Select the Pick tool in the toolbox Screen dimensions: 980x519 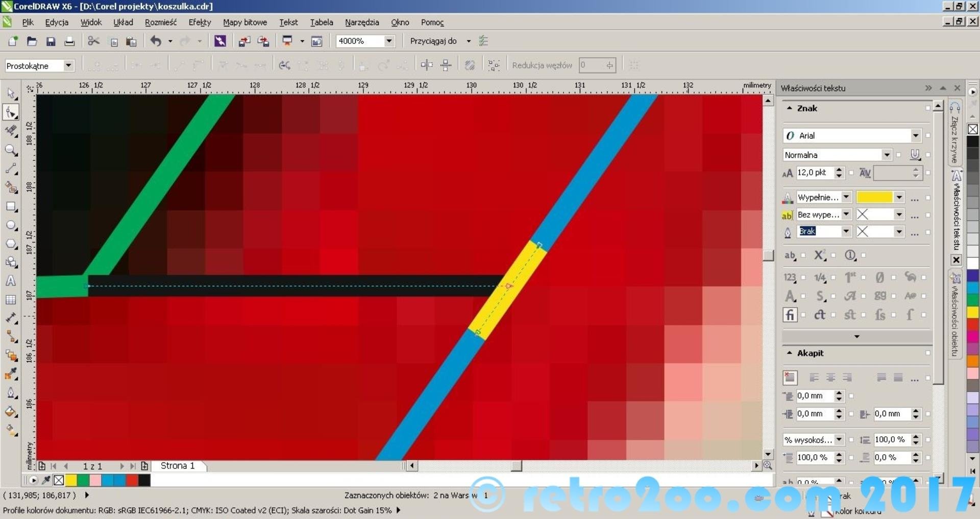pos(11,93)
